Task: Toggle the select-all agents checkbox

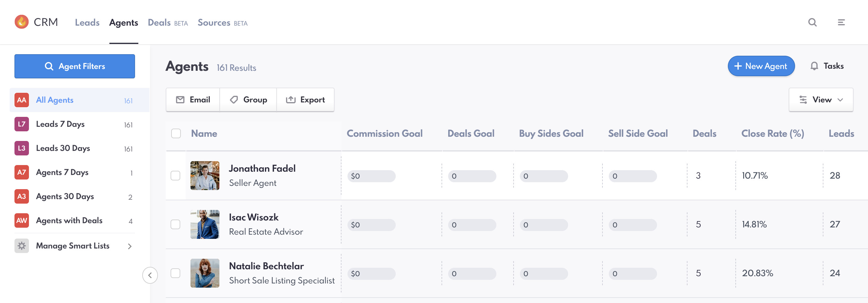Action: pyautogui.click(x=176, y=134)
